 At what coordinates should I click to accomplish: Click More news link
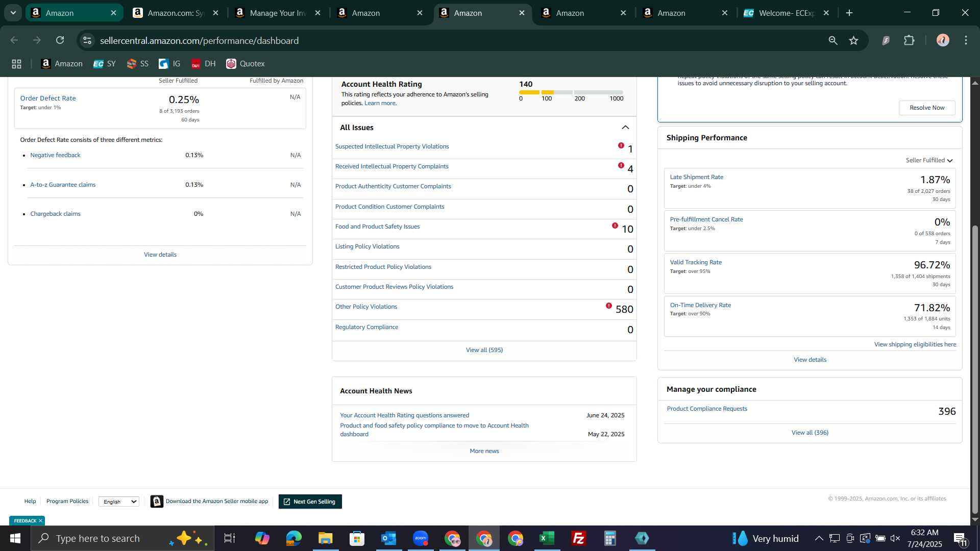[x=484, y=451]
